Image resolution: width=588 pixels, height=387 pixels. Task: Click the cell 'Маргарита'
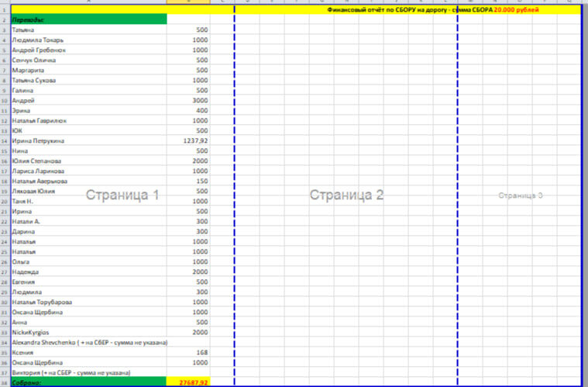(x=89, y=71)
